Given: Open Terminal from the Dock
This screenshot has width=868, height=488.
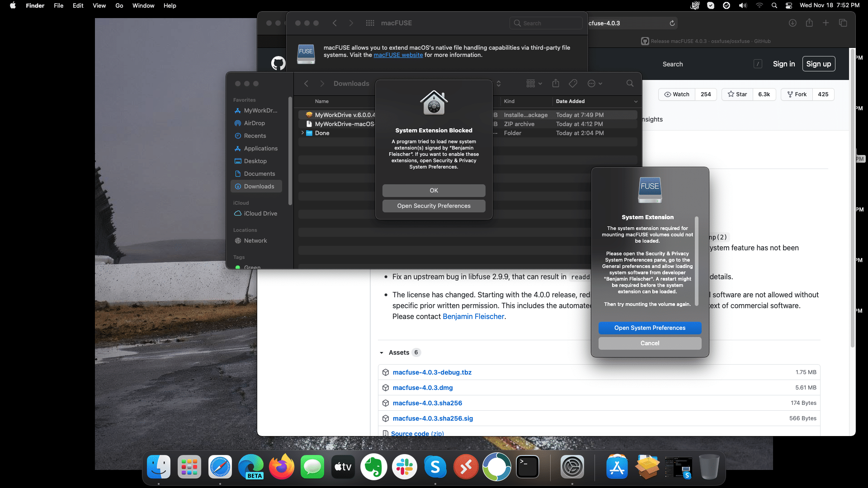Looking at the screenshot, I should tap(528, 467).
